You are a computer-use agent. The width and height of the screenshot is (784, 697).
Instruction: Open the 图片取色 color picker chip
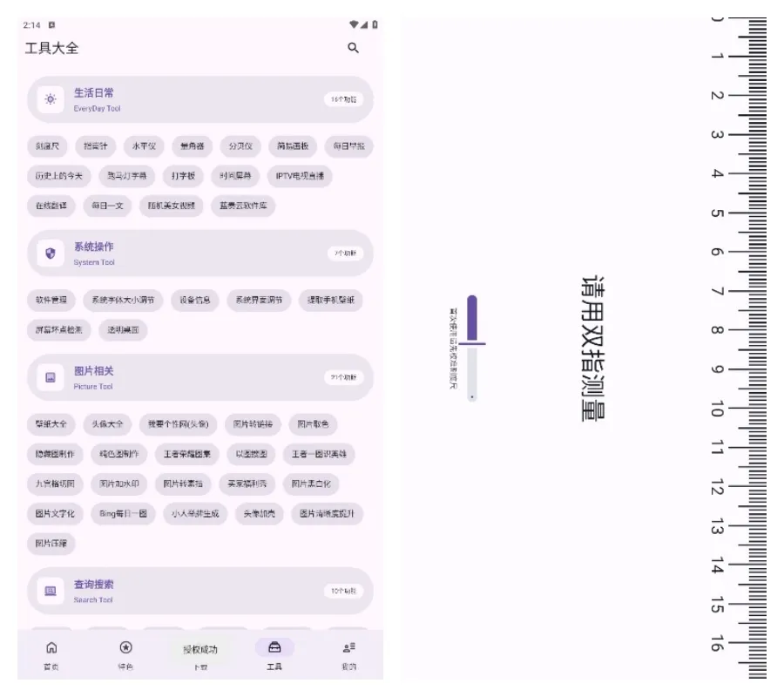[313, 424]
